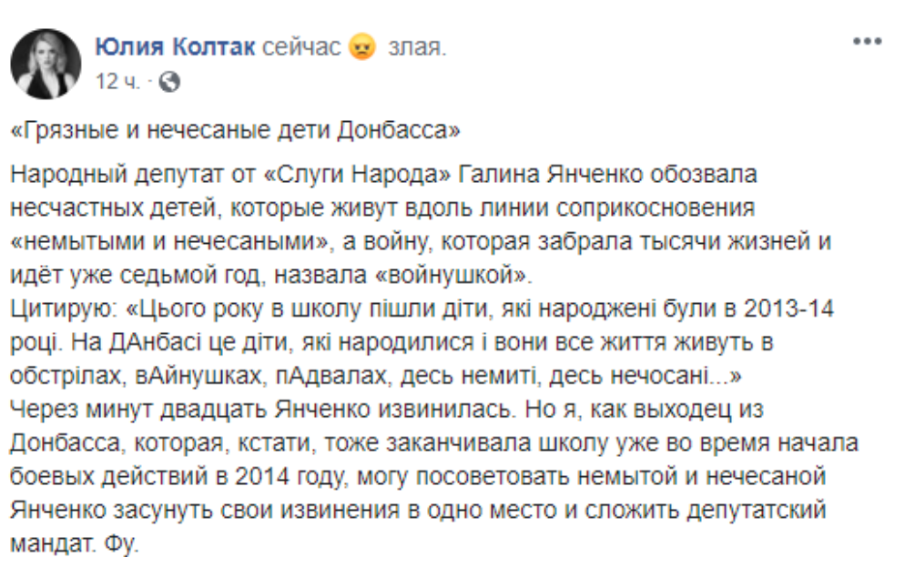Click the word 'Цитирую:' starting the quote

tap(64, 309)
